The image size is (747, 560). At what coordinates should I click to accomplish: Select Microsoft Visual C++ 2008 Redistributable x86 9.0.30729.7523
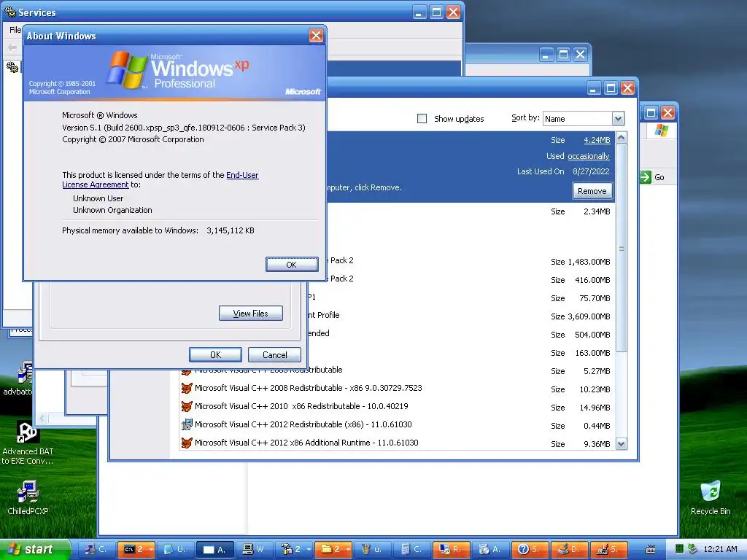pos(309,388)
